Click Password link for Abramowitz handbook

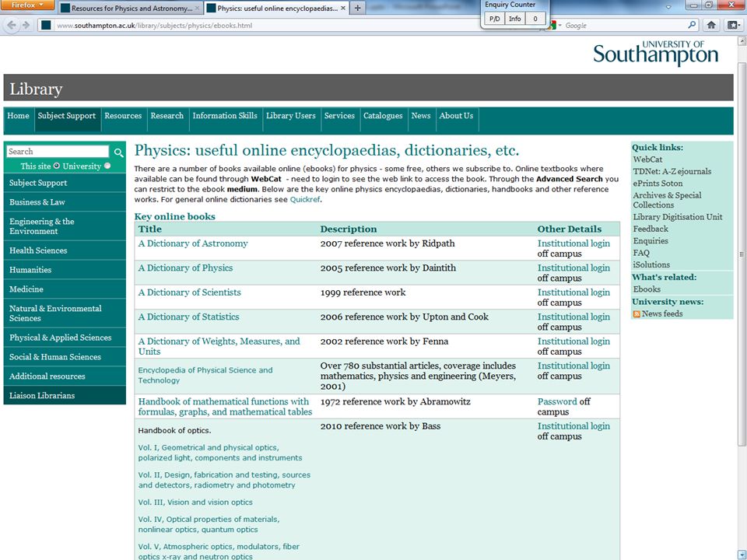[x=557, y=401]
